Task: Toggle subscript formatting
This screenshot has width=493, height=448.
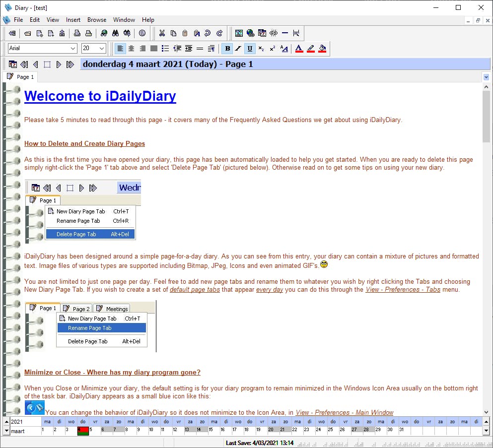Action: point(261,49)
